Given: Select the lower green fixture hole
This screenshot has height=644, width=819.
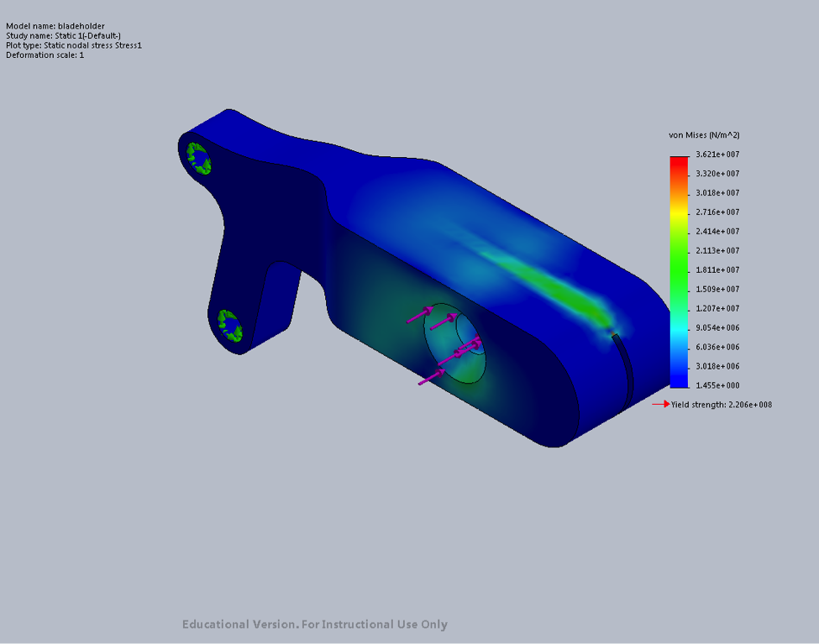Looking at the screenshot, I should 230,326.
